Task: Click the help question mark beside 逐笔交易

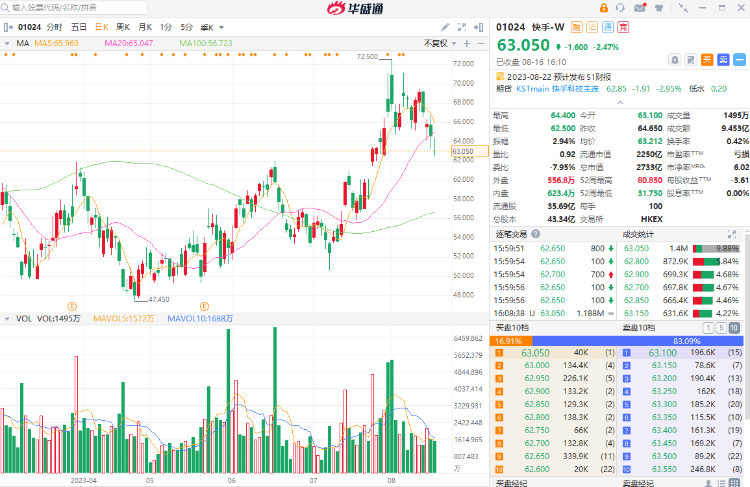Action: tap(536, 234)
